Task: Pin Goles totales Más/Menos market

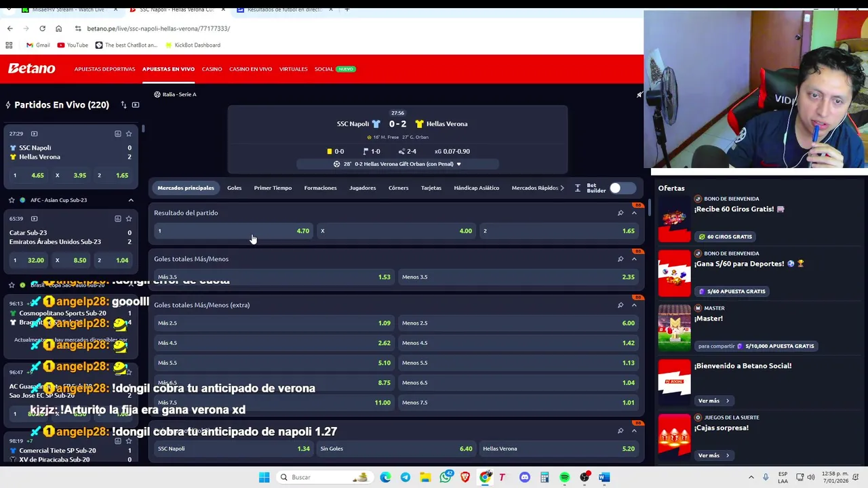Action: point(620,259)
